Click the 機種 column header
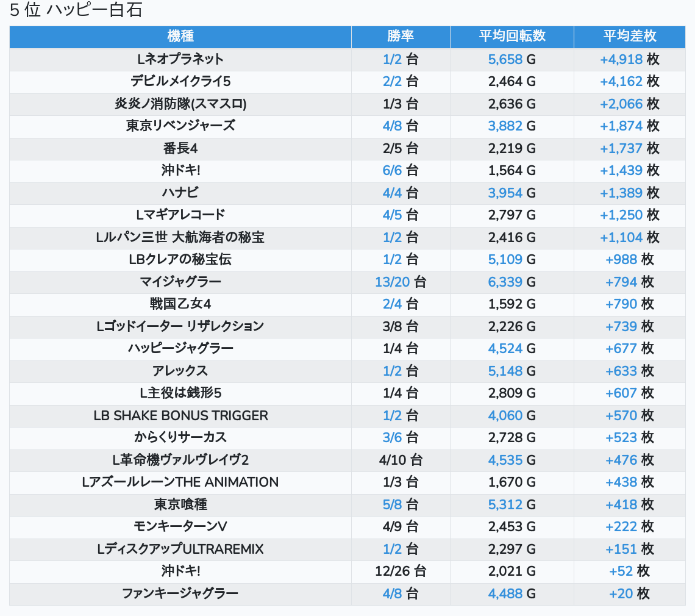Image resolution: width=695 pixels, height=616 pixels. pos(180,36)
